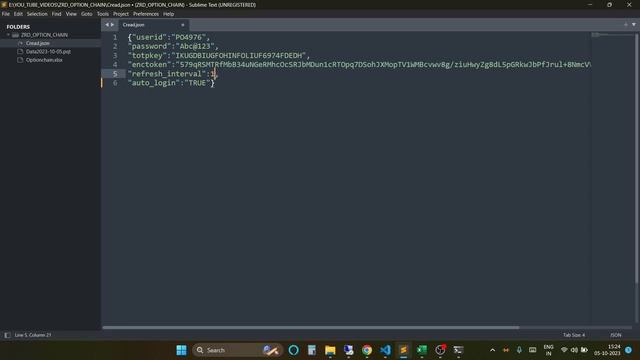
Task: Open Cortana circle icon in taskbar
Action: 293,350
